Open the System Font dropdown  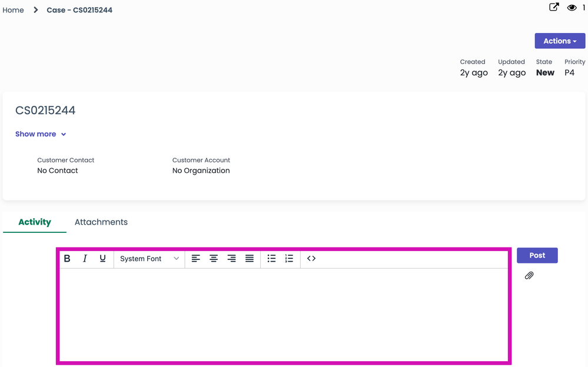coord(150,259)
